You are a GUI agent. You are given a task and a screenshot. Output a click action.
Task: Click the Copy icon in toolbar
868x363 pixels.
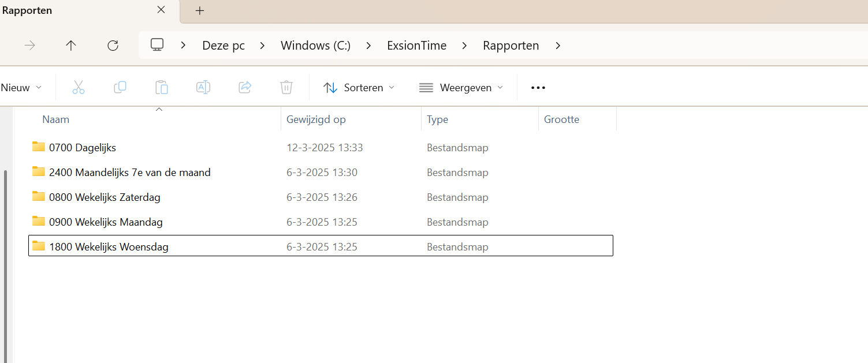120,88
